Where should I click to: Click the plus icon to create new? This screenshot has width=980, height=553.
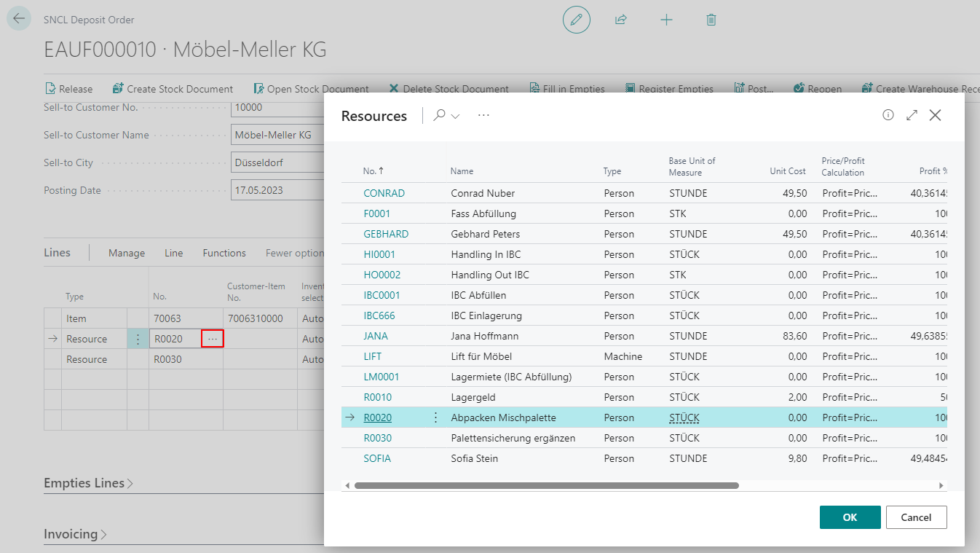pos(666,20)
